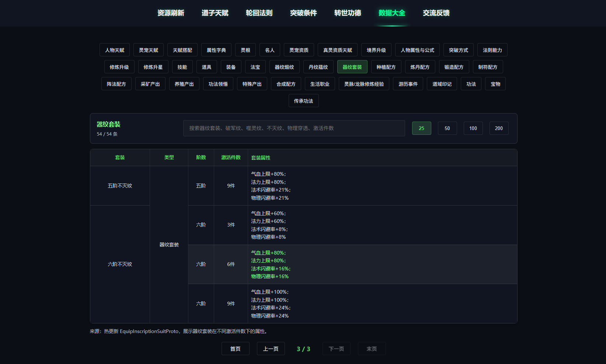Show the 真灵资质天赋 data
Screen dimensions: 606x364
pos(338,50)
